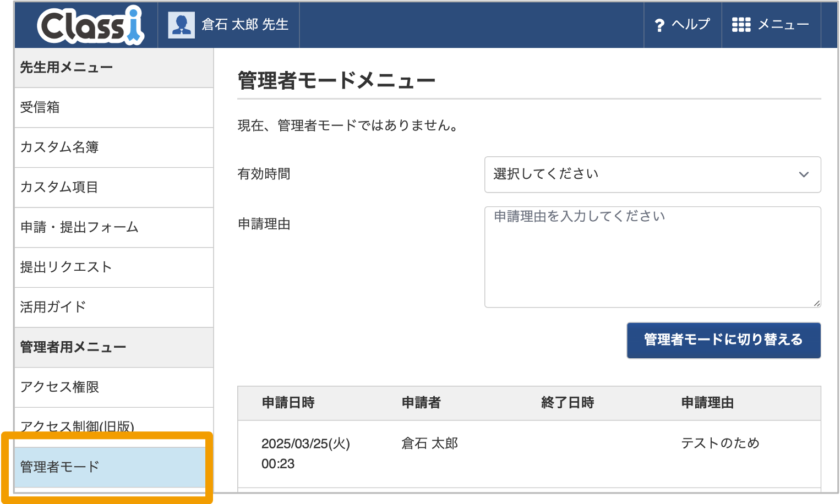Open the 有効時間 dropdown

tap(652, 174)
